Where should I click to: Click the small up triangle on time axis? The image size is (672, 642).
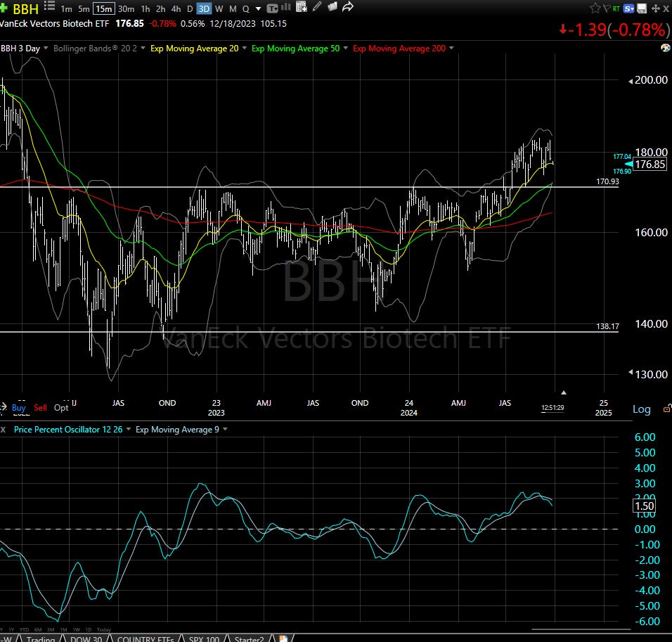[x=564, y=392]
